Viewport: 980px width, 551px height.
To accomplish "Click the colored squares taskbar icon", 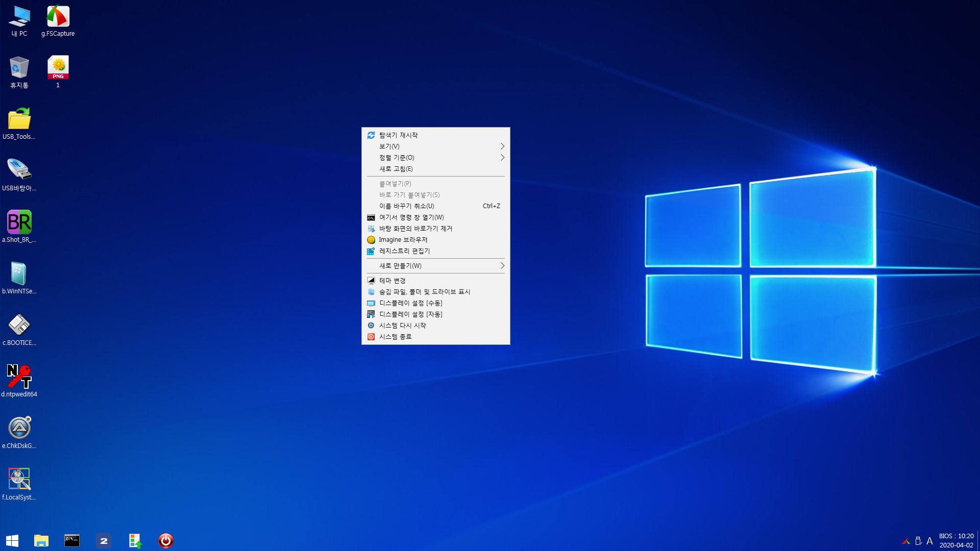I will pyautogui.click(x=135, y=541).
